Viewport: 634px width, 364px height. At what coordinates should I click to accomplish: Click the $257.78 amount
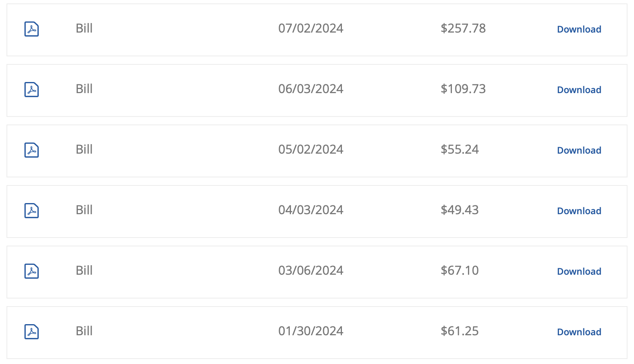click(463, 28)
